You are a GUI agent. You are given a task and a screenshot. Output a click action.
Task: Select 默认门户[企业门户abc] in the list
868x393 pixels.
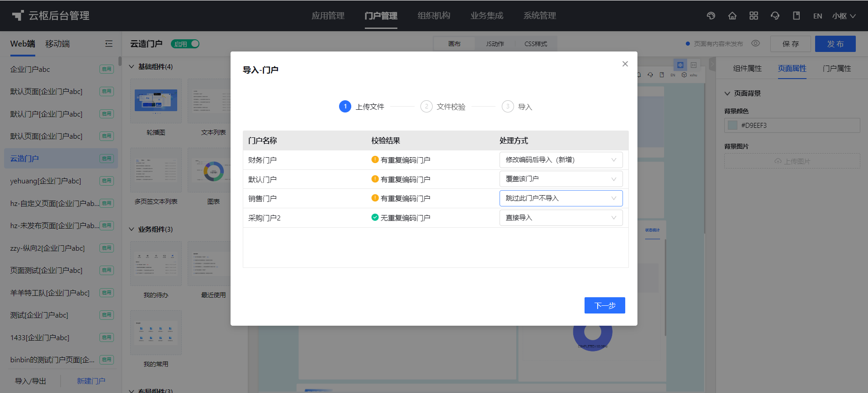[x=61, y=114]
